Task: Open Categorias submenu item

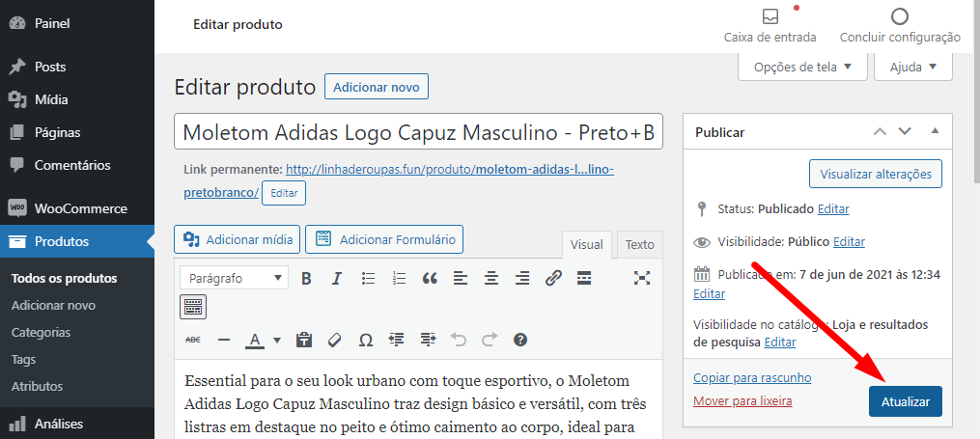Action: [x=42, y=333]
